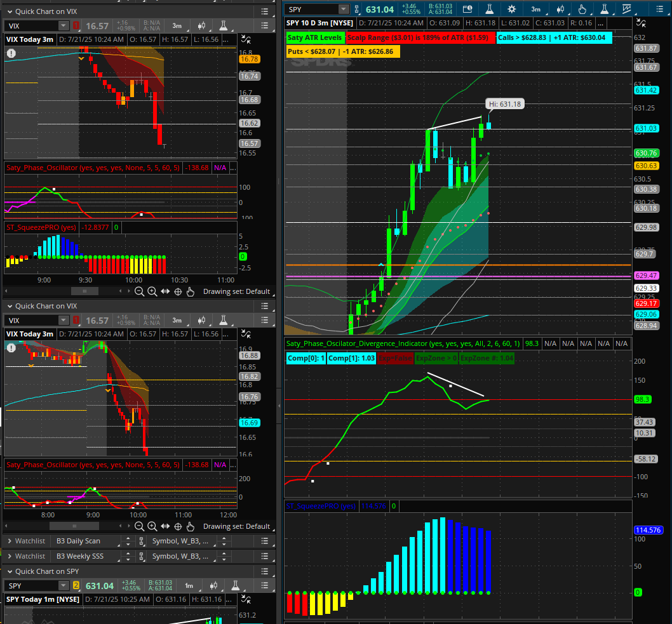The image size is (672, 624).
Task: Open the 1m timeframe selector in Quick Chart on SPY
Action: 189,585
